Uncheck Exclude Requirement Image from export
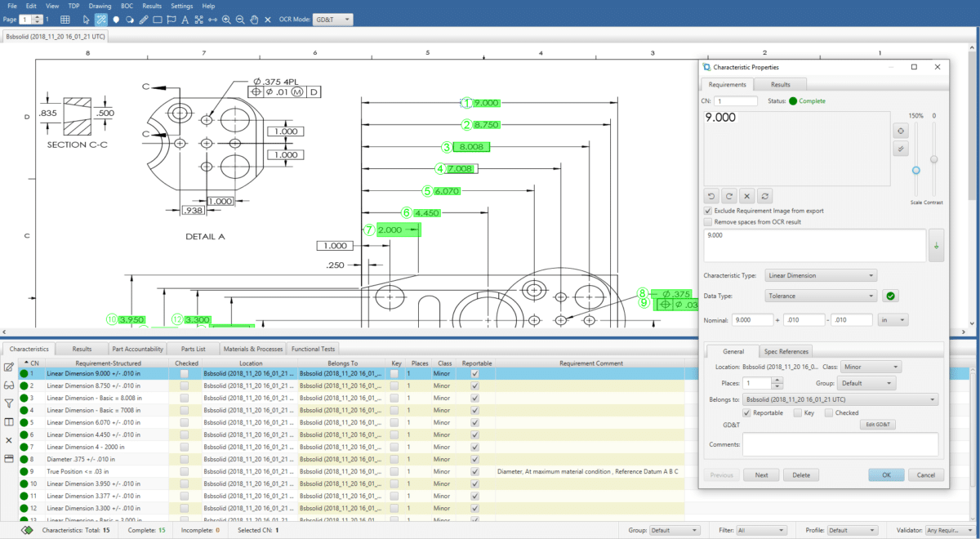980x539 pixels. pos(708,211)
